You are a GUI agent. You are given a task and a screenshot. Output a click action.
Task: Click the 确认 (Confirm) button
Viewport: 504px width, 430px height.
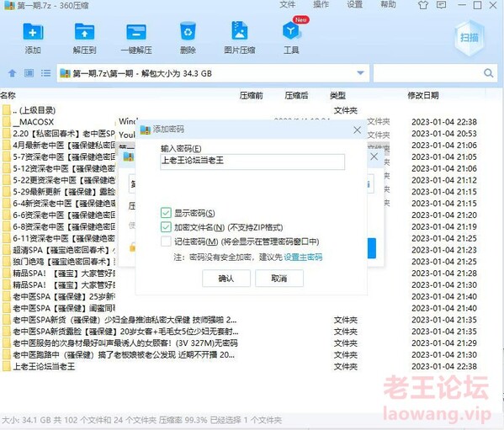226,279
